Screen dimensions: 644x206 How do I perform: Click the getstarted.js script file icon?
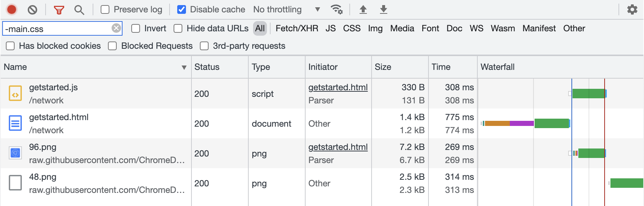[15, 94]
